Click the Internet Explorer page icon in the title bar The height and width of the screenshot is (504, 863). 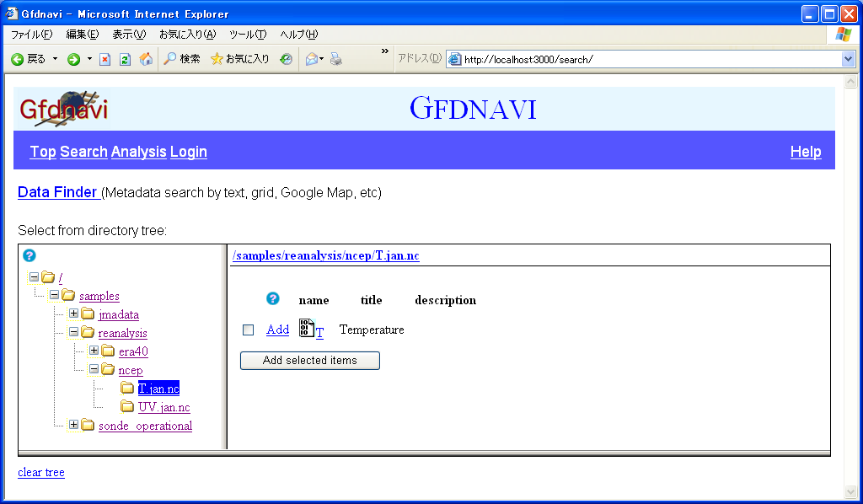click(12, 13)
